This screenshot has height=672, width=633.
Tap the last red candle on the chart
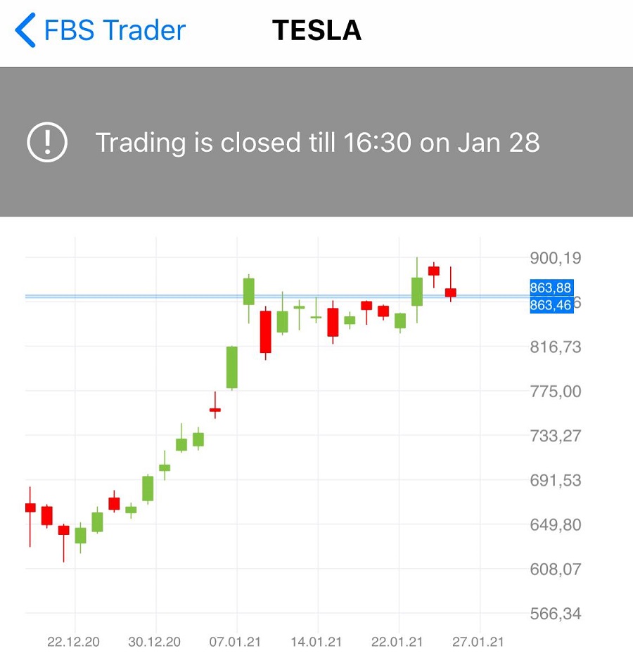point(451,292)
